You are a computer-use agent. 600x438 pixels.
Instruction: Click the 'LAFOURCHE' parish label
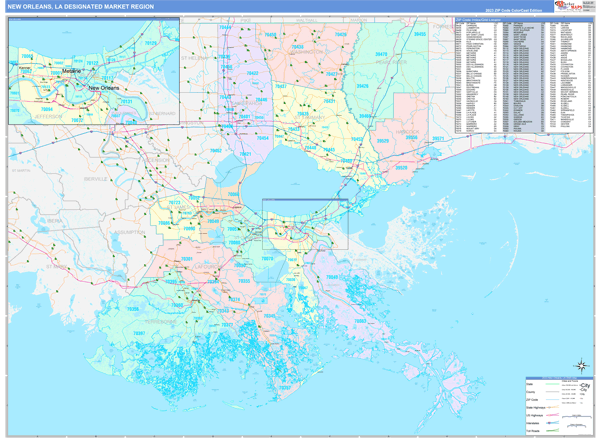[208, 266]
